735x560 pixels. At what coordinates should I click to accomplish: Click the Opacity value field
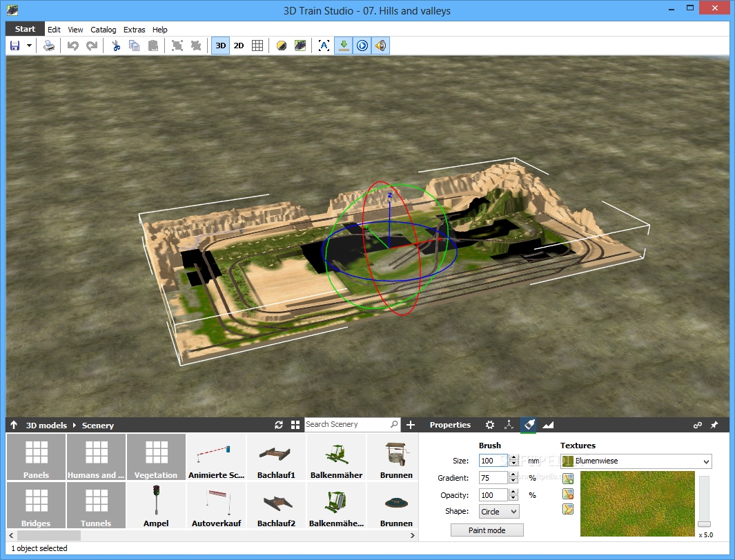click(x=493, y=495)
